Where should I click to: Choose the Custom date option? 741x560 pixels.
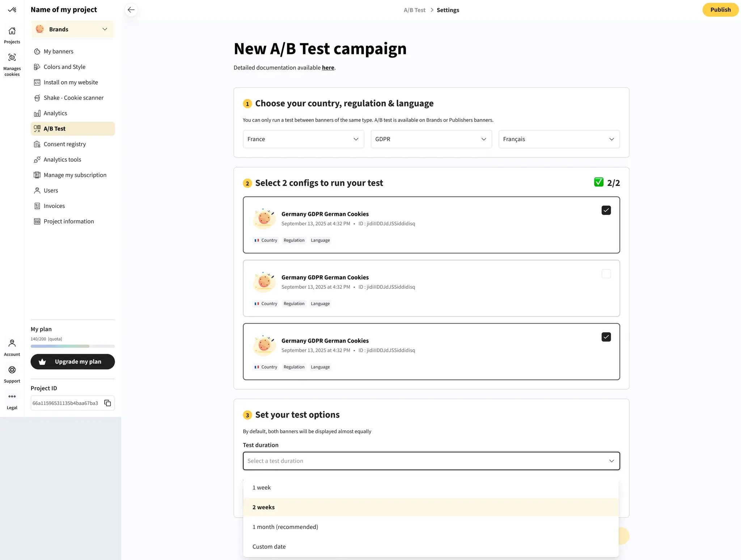[431, 547]
